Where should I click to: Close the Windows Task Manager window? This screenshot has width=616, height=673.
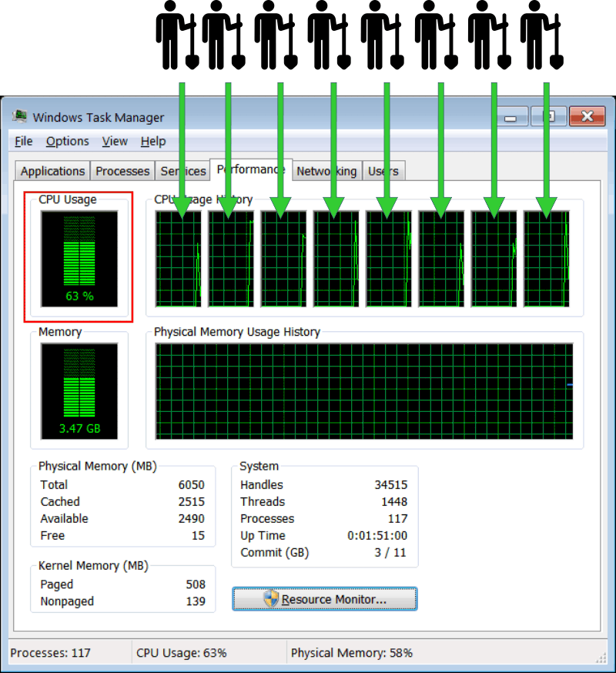588,116
